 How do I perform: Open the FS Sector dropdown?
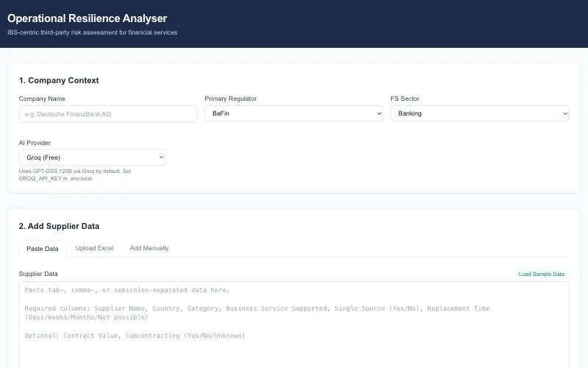coord(480,113)
